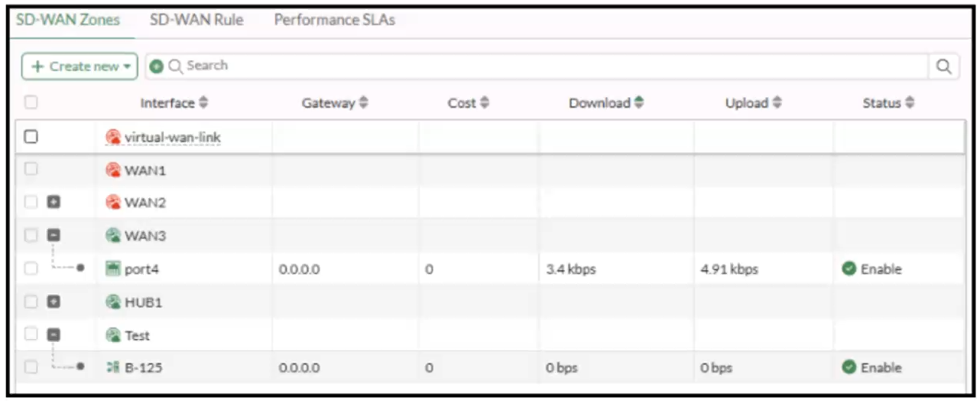980x401 pixels.
Task: Click the green Enable status icon for B-125
Action: [849, 367]
